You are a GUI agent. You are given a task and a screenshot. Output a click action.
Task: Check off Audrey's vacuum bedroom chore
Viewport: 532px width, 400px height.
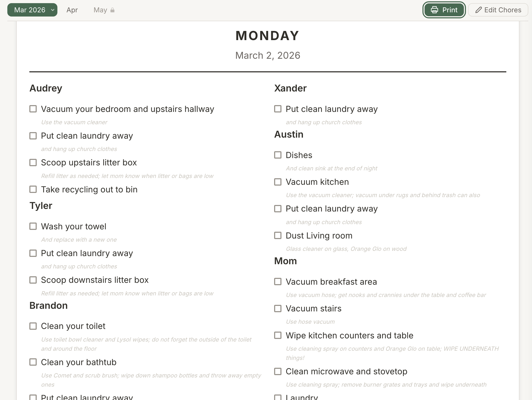point(33,109)
